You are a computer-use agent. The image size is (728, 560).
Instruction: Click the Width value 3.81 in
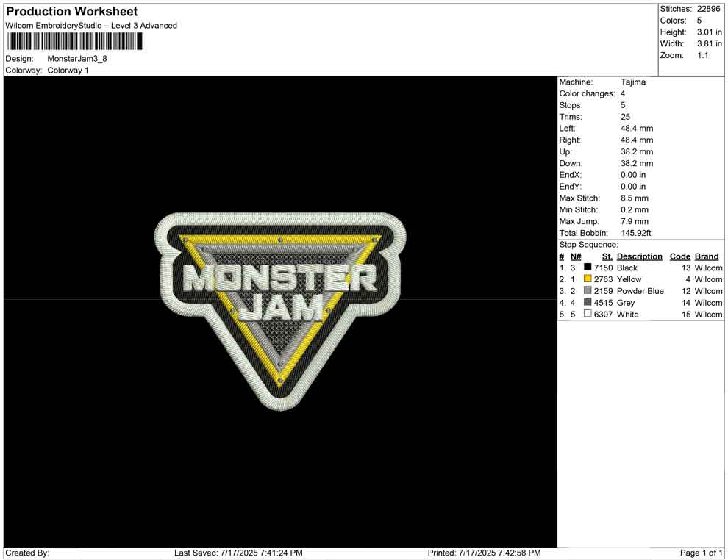710,43
